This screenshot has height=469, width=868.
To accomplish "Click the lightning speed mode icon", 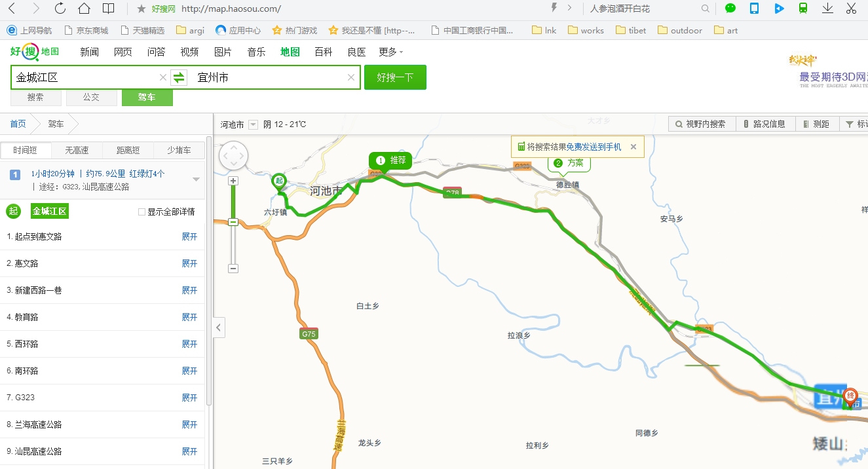I will [x=554, y=8].
